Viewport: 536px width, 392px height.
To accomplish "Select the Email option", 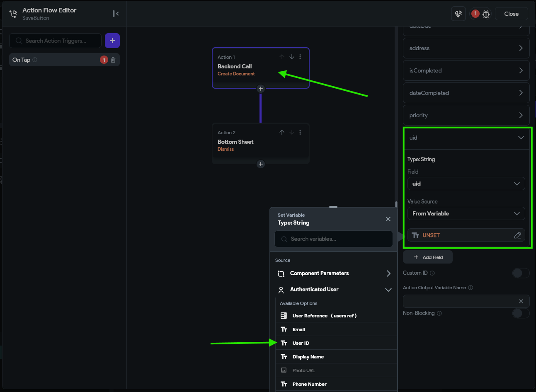I will (336, 329).
